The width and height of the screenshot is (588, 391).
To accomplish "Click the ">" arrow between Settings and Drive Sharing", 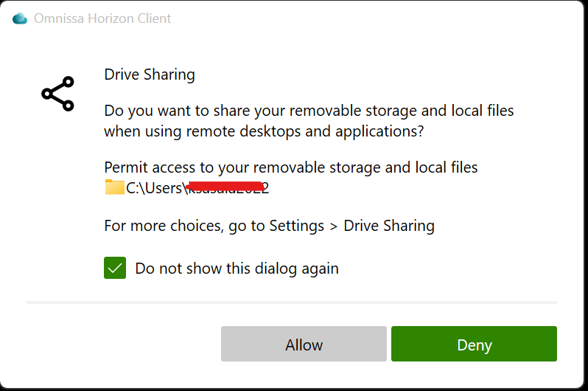I will click(334, 226).
